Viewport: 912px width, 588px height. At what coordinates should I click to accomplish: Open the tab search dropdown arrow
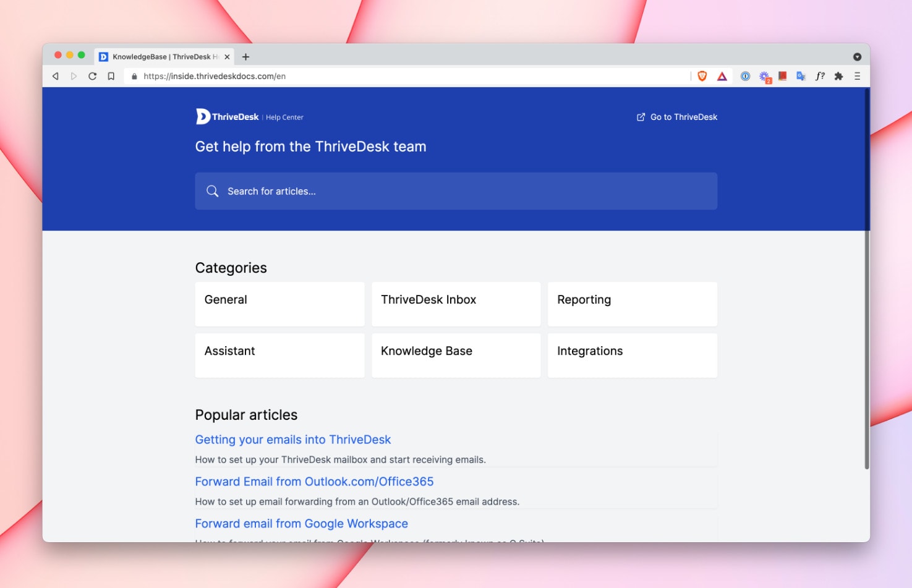857,57
